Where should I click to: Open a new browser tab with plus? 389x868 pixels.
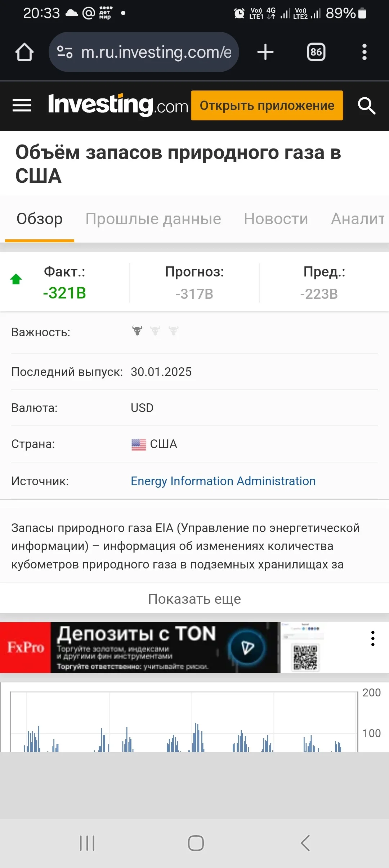point(265,52)
